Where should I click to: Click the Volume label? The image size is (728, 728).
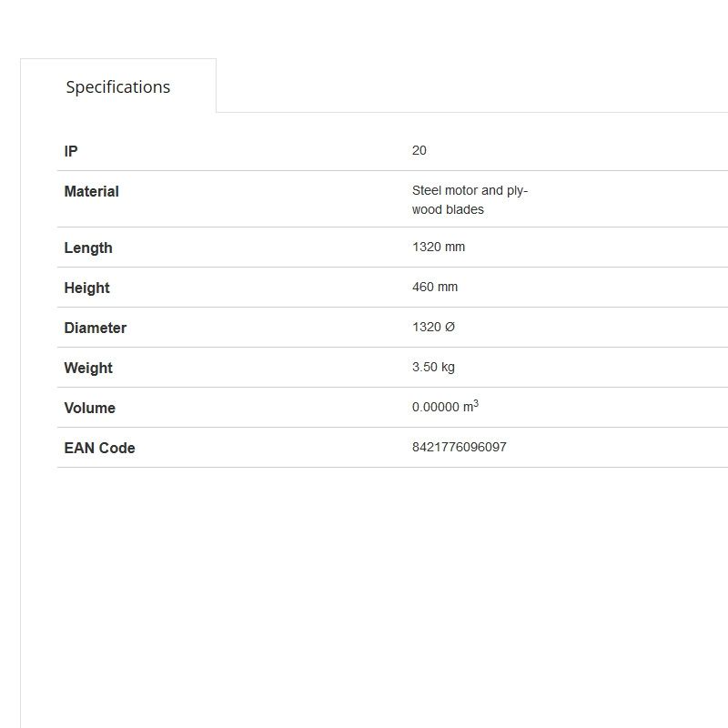[89, 408]
